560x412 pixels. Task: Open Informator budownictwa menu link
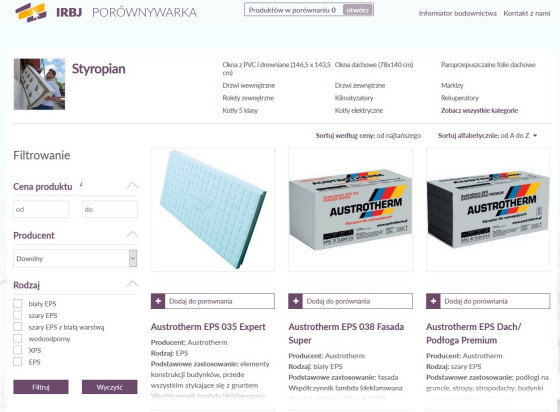458,14
